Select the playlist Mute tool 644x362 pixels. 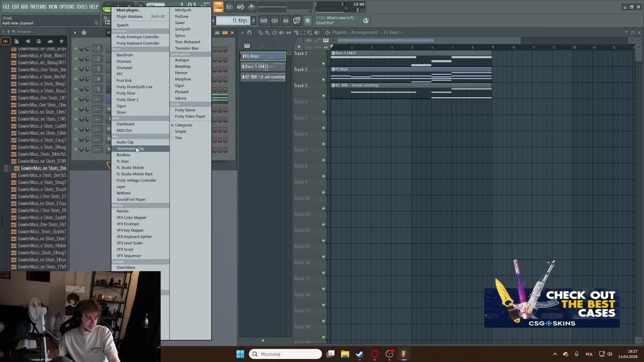[x=281, y=33]
